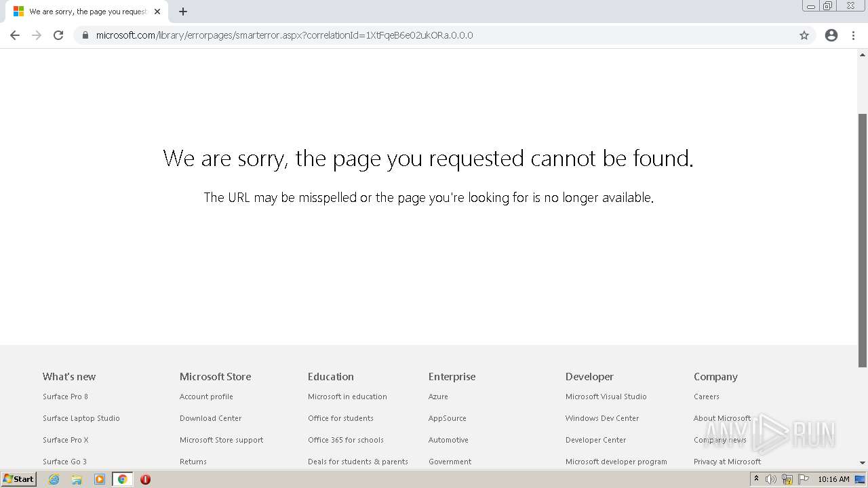Click the show desktop tray button
868x488 pixels.
[861, 479]
